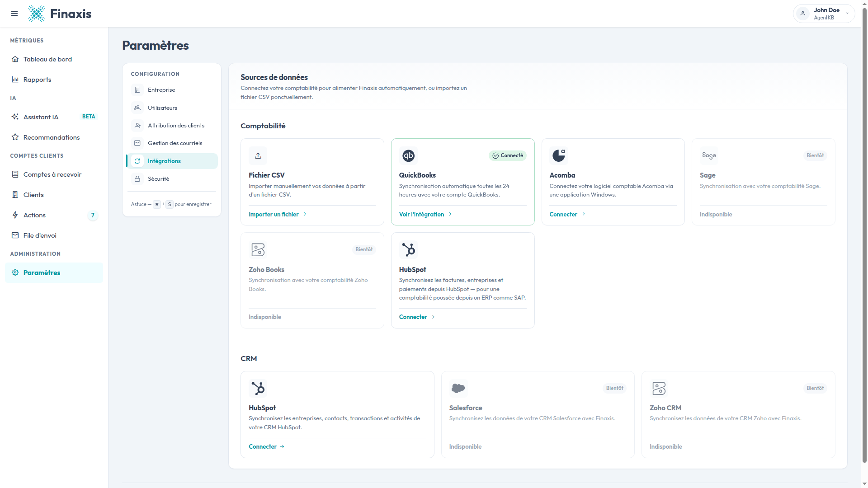868x488 pixels.
Task: Click the File d'envoi envelope icon
Action: point(15,235)
